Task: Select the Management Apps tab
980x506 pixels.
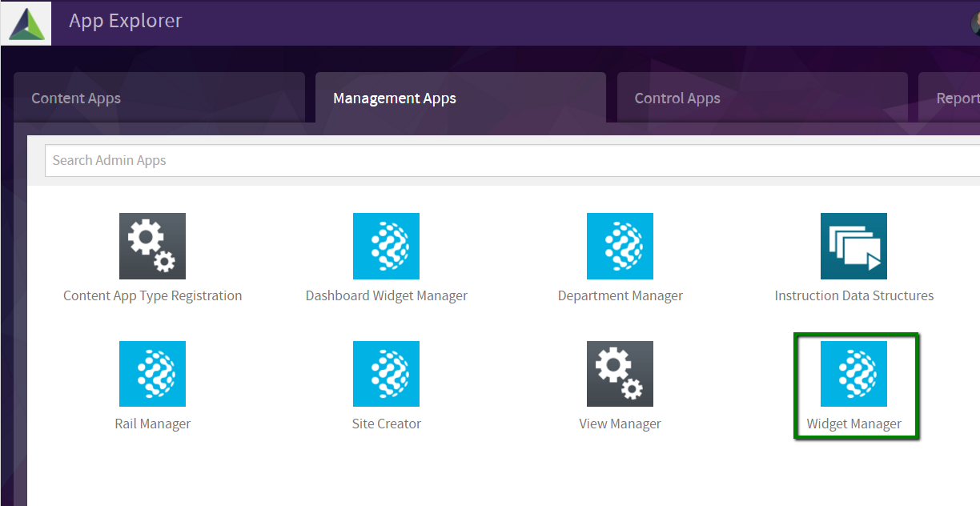Action: pyautogui.click(x=460, y=98)
